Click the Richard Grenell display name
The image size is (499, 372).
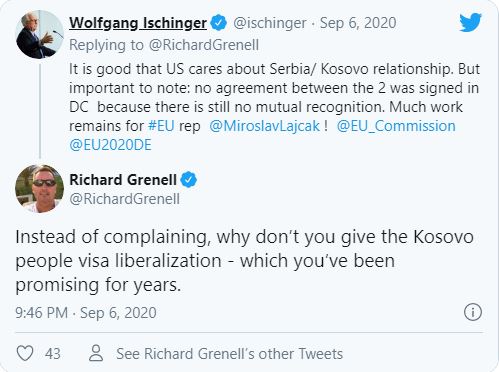tap(123, 180)
